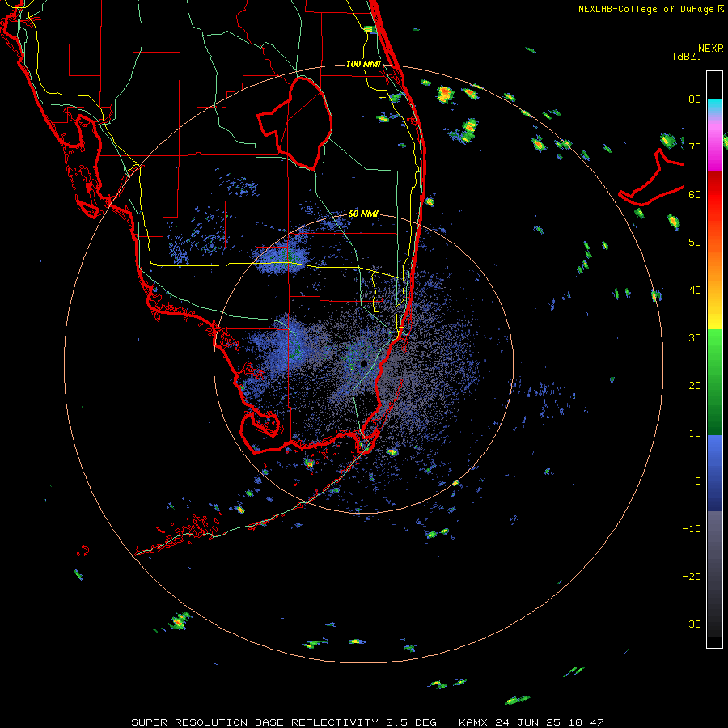Click the 100 NMI range ring label

point(363,64)
